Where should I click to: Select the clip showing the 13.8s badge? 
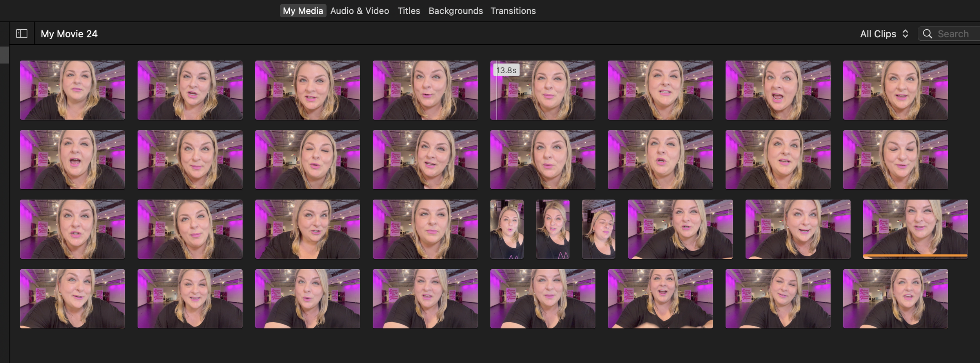543,90
